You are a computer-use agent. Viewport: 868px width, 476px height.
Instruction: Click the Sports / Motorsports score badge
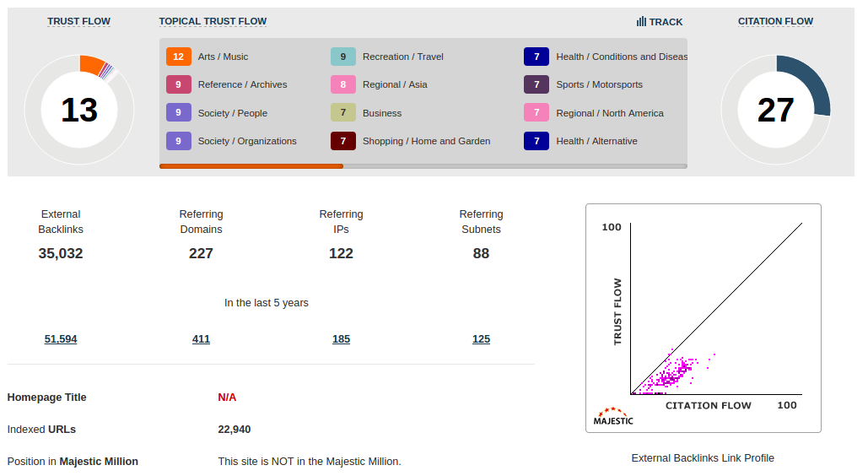pyautogui.click(x=536, y=84)
